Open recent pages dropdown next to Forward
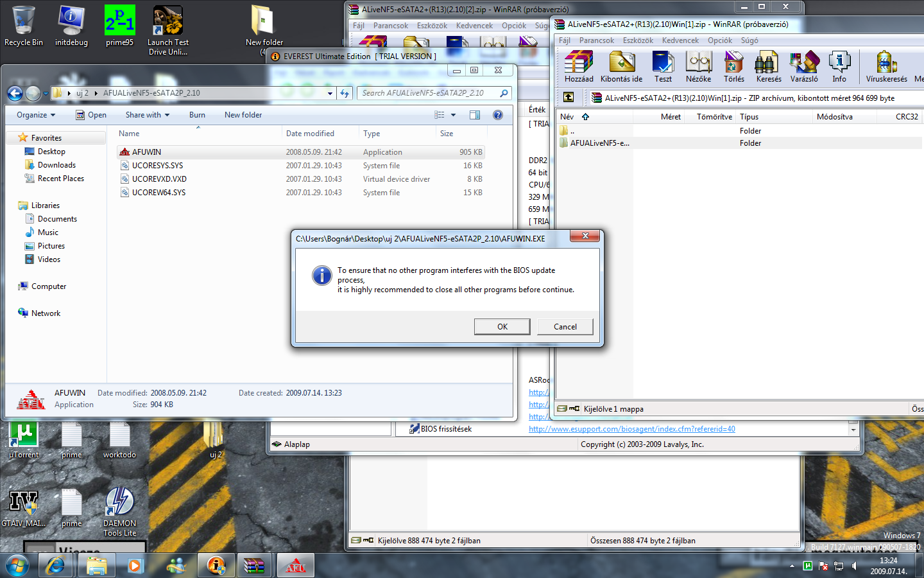Viewport: 924px width, 578px height. [x=46, y=94]
